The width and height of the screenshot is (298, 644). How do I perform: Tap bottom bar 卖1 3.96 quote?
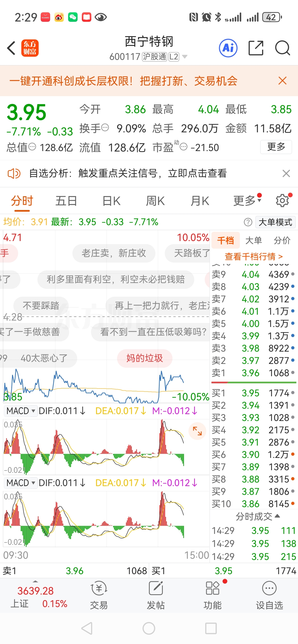coord(74,571)
